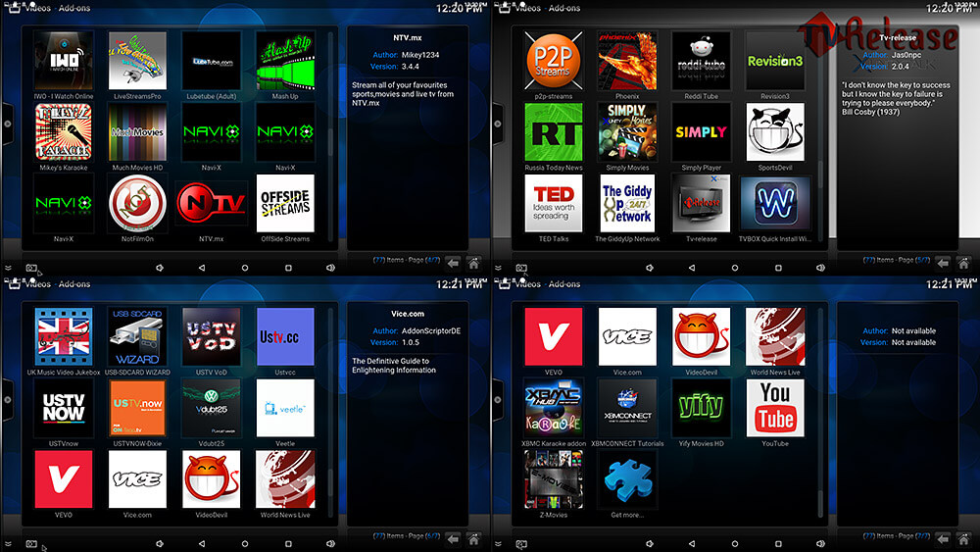Select VideoDevil on the Page 7/7 screen

coord(702,337)
